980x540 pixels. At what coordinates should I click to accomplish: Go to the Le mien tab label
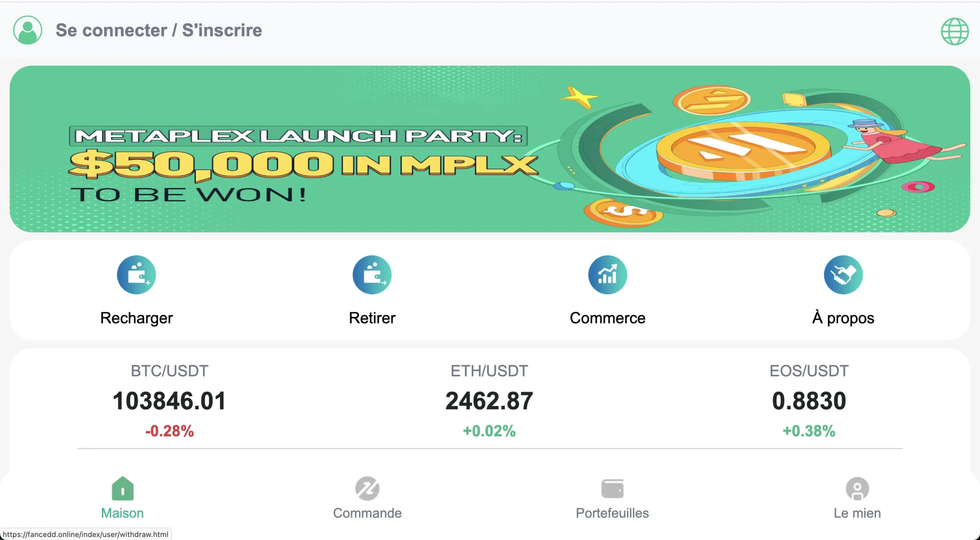pos(857,513)
